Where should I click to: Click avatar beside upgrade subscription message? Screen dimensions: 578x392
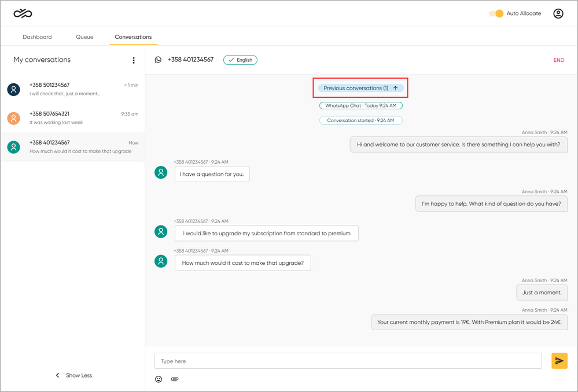click(x=161, y=231)
